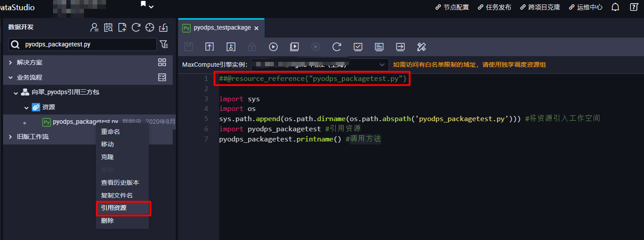
Task: Click the 'import os' code line
Action: point(237,109)
